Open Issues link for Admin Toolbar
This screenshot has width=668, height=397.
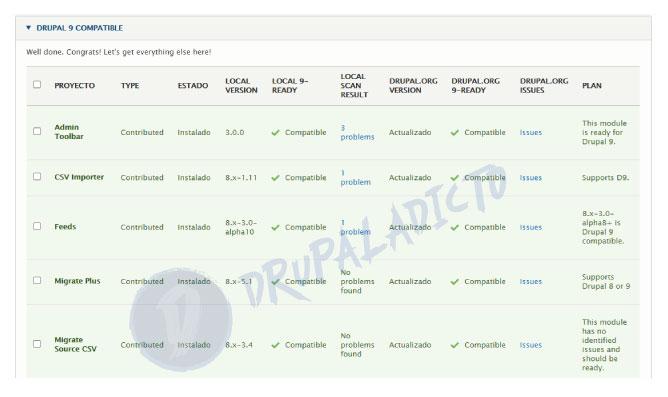[x=530, y=132]
